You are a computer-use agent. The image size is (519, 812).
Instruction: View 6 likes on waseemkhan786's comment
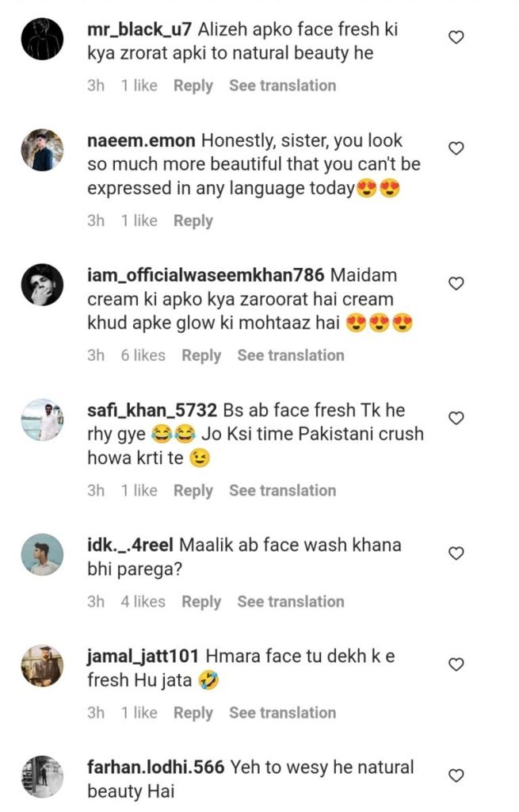[143, 356]
